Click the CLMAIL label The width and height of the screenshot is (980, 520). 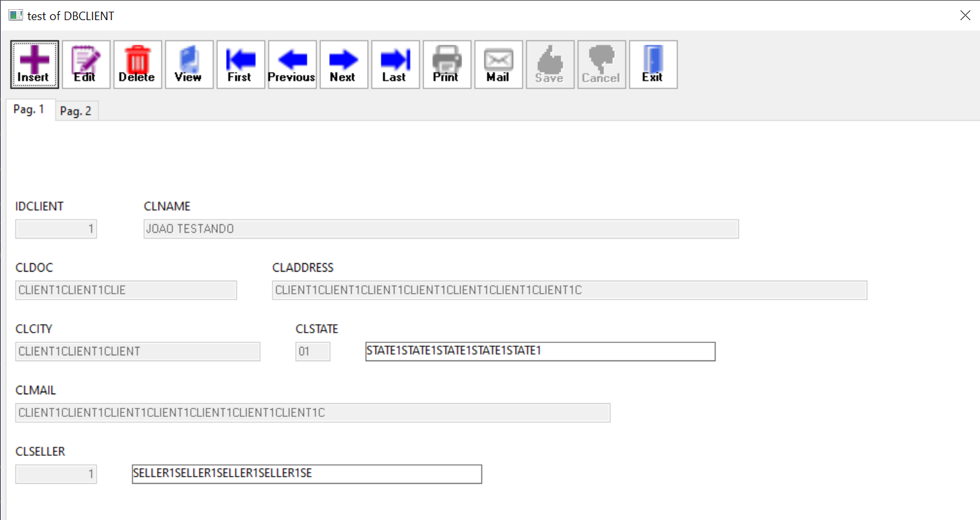coord(36,390)
